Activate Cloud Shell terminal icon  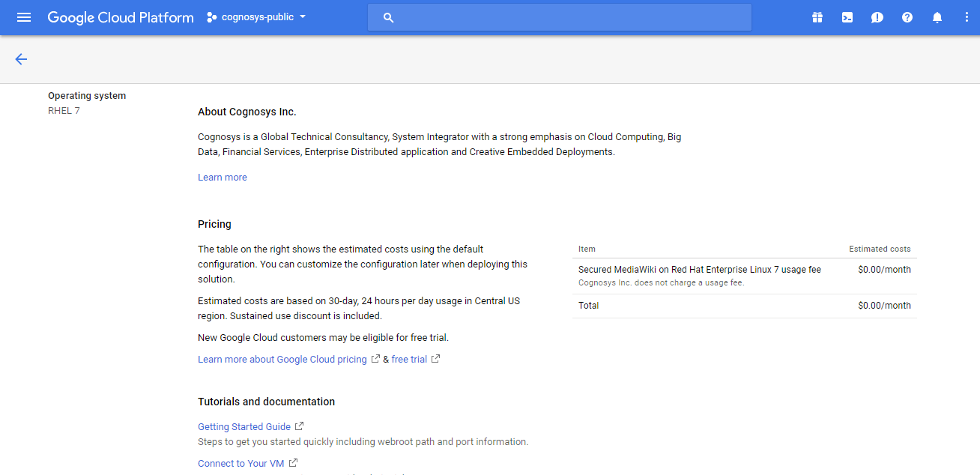[847, 17]
